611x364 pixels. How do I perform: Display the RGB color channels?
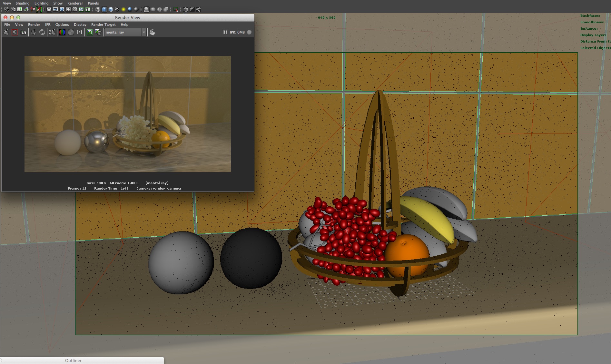[x=62, y=32]
